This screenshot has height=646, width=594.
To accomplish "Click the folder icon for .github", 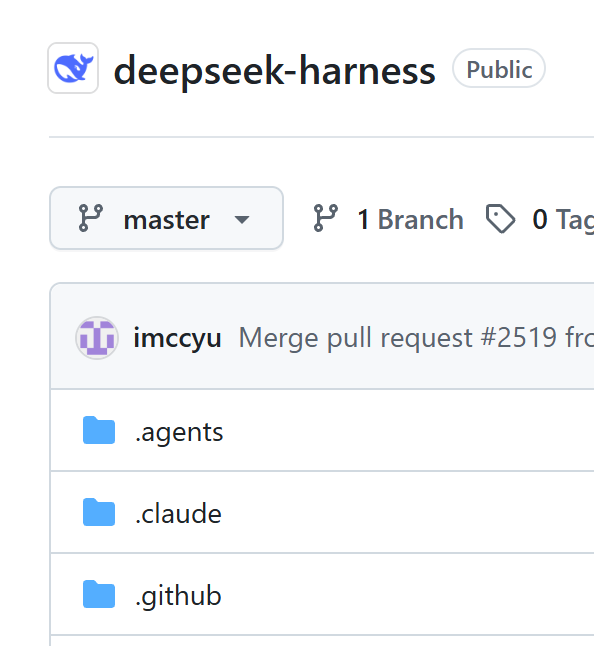I will [x=99, y=594].
